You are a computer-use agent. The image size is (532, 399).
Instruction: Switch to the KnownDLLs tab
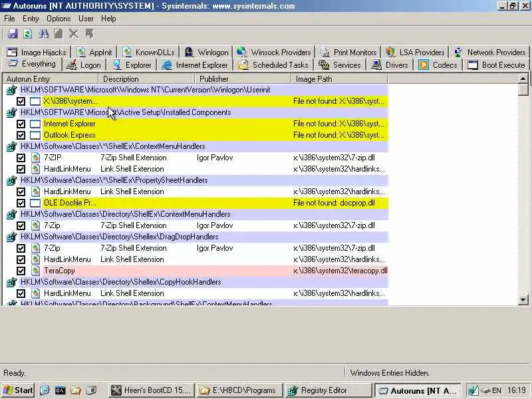149,53
